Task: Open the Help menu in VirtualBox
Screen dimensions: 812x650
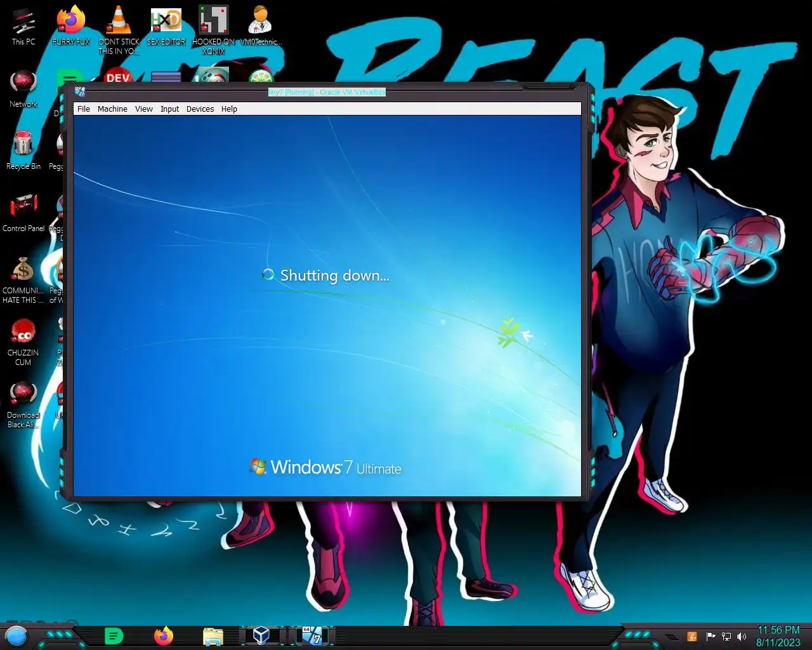Action: pyautogui.click(x=229, y=109)
